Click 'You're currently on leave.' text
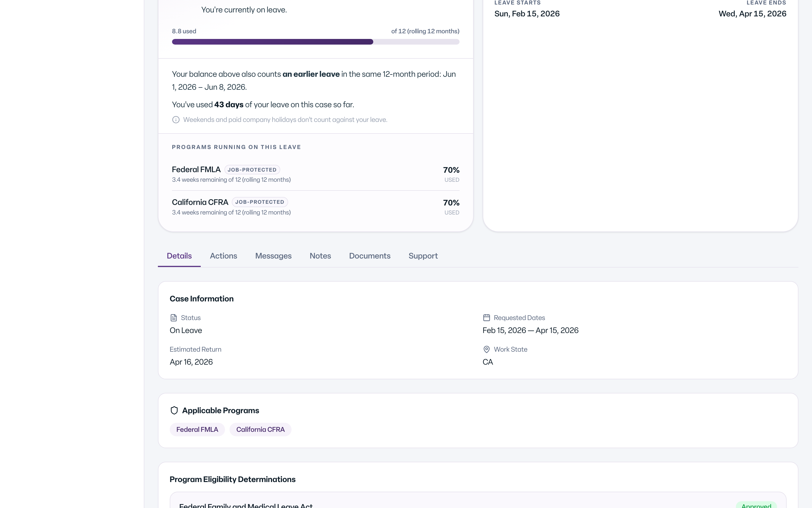812x508 pixels. click(x=244, y=10)
